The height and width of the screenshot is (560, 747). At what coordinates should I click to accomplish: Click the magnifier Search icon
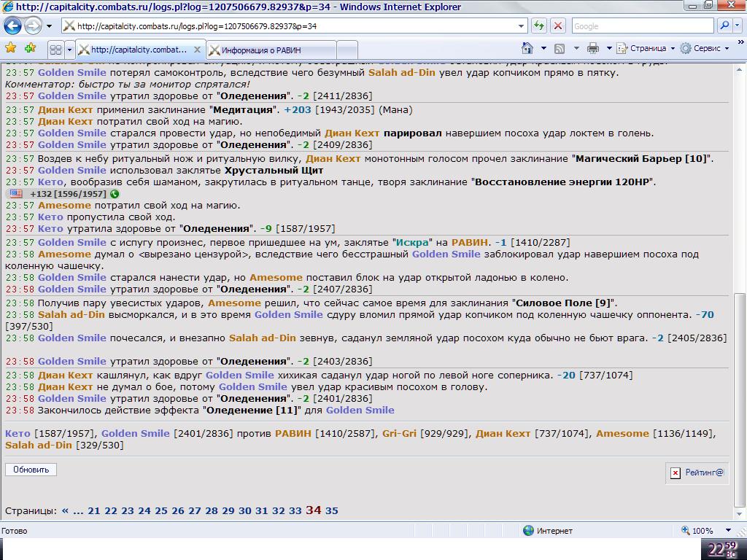click(724, 26)
